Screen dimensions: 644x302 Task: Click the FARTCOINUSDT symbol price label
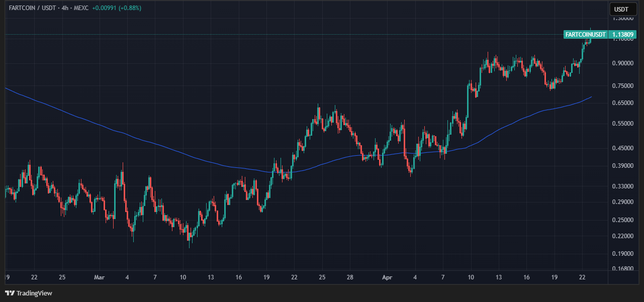click(x=585, y=35)
